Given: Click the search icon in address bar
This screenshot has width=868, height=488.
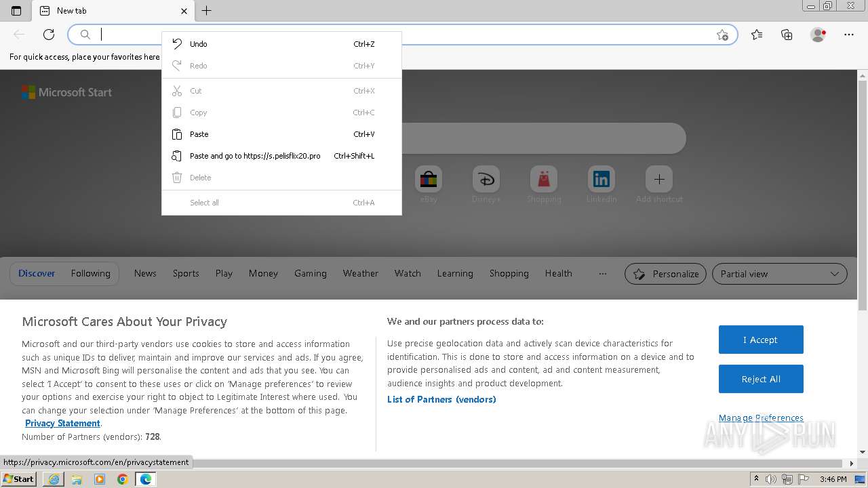Looking at the screenshot, I should tap(85, 35).
